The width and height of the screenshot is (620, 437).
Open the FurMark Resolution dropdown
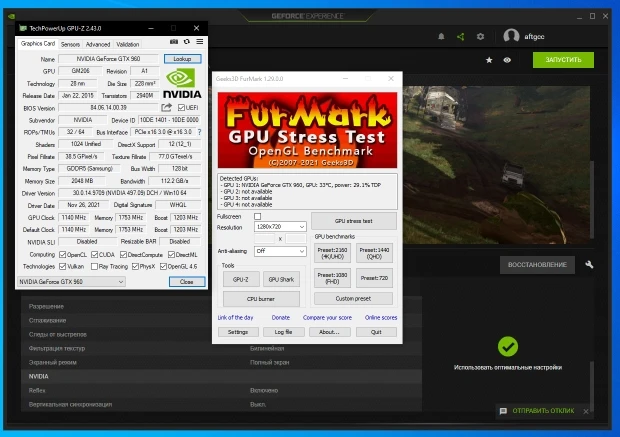pos(280,227)
